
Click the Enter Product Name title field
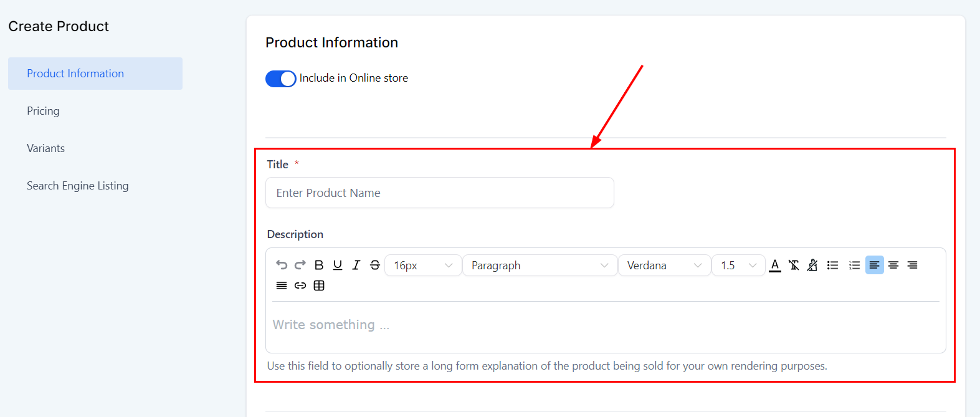(439, 193)
